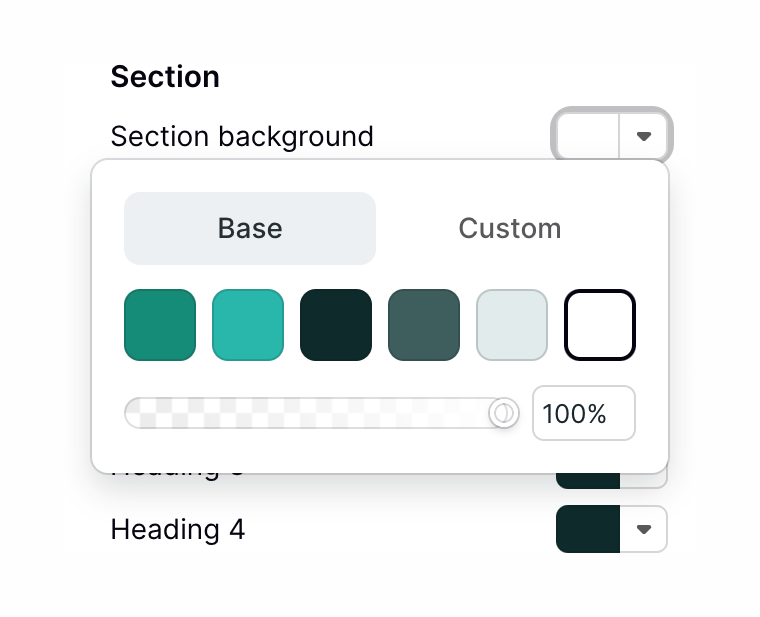The height and width of the screenshot is (617, 760).
Task: Click the Section background label
Action: tap(242, 136)
